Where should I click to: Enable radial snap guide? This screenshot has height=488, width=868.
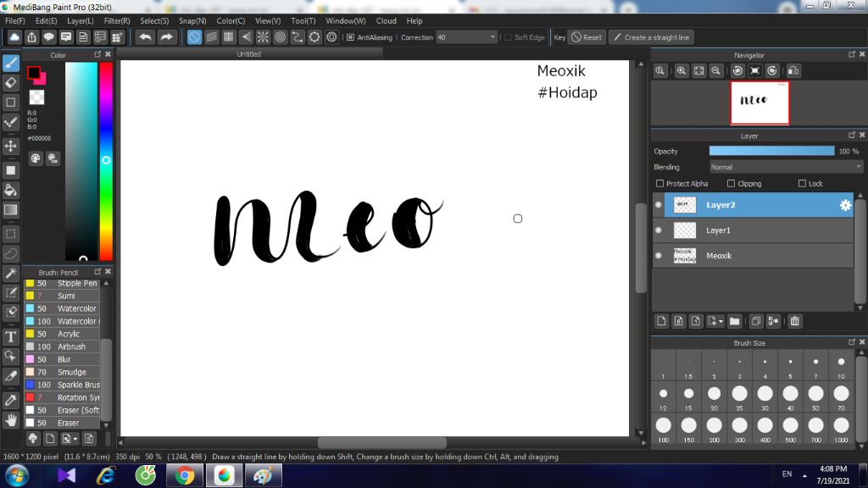coord(263,37)
